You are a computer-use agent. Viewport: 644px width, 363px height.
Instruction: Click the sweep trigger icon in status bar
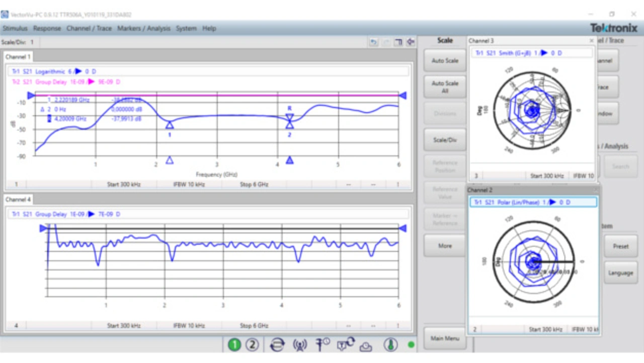277,344
